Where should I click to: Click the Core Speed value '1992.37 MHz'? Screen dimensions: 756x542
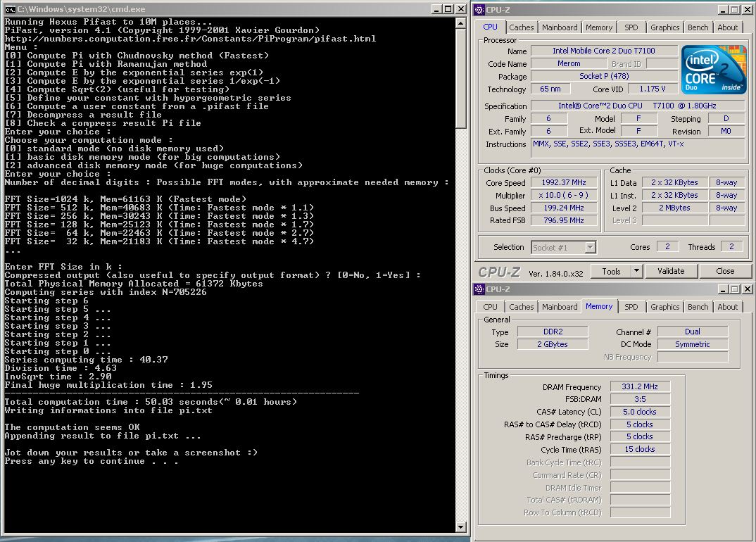(564, 183)
